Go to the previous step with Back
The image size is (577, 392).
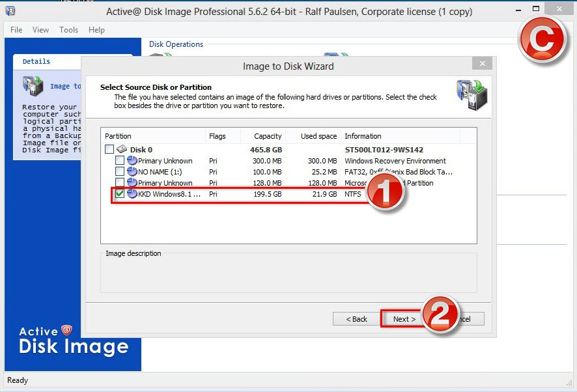click(356, 319)
